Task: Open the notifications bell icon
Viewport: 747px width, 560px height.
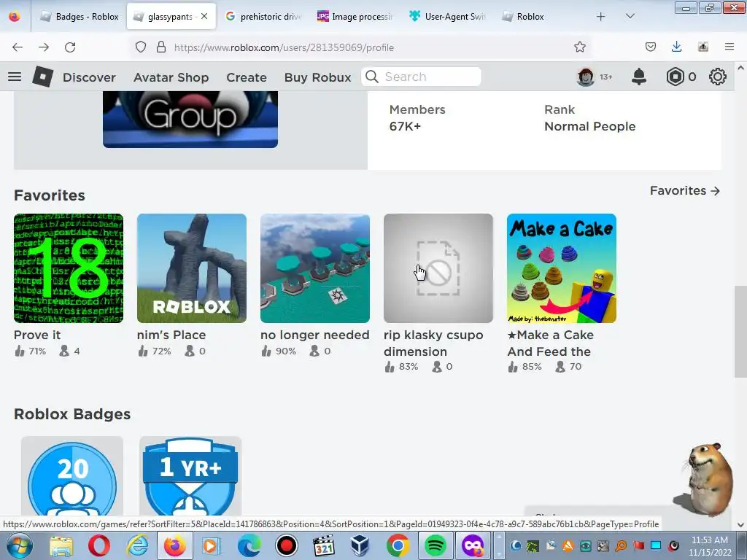Action: tap(639, 77)
